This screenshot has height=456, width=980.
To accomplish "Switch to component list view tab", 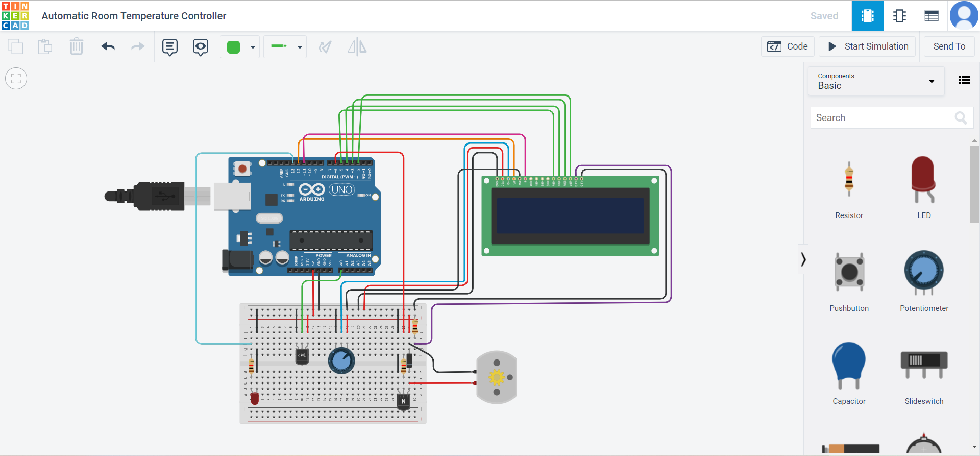I will click(x=932, y=16).
